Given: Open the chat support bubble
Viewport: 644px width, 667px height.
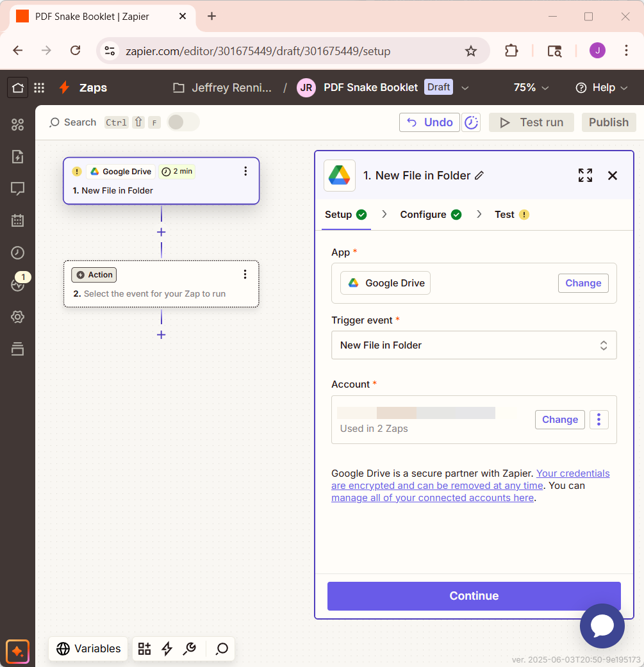Looking at the screenshot, I should point(602,626).
